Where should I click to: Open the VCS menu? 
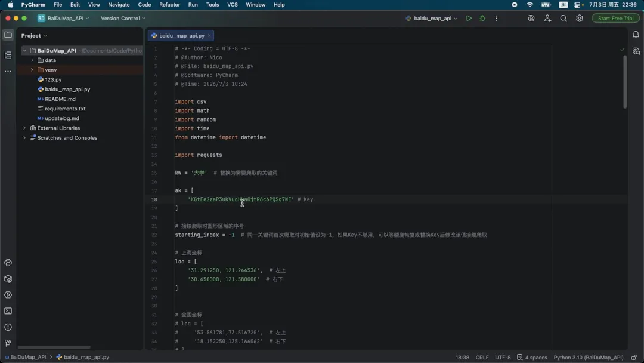[x=233, y=5]
